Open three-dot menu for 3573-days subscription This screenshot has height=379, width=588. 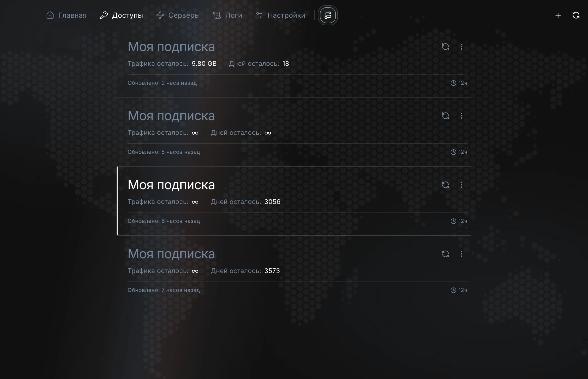pyautogui.click(x=461, y=254)
